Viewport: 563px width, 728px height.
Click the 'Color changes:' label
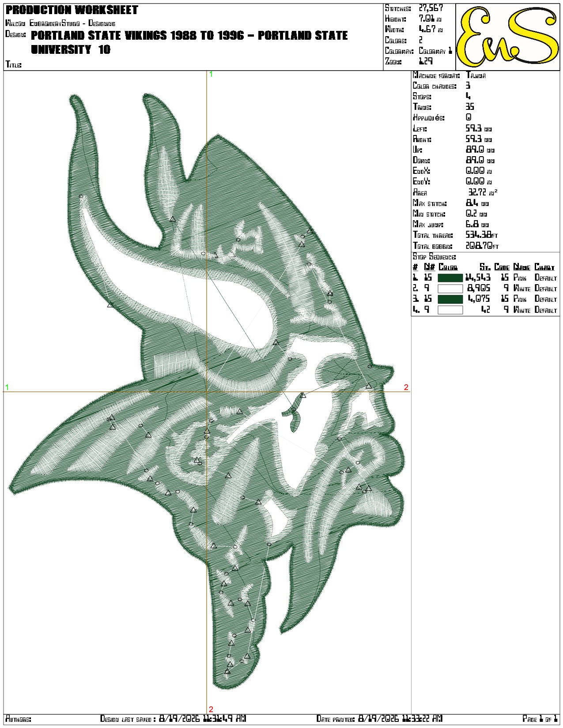(x=435, y=86)
